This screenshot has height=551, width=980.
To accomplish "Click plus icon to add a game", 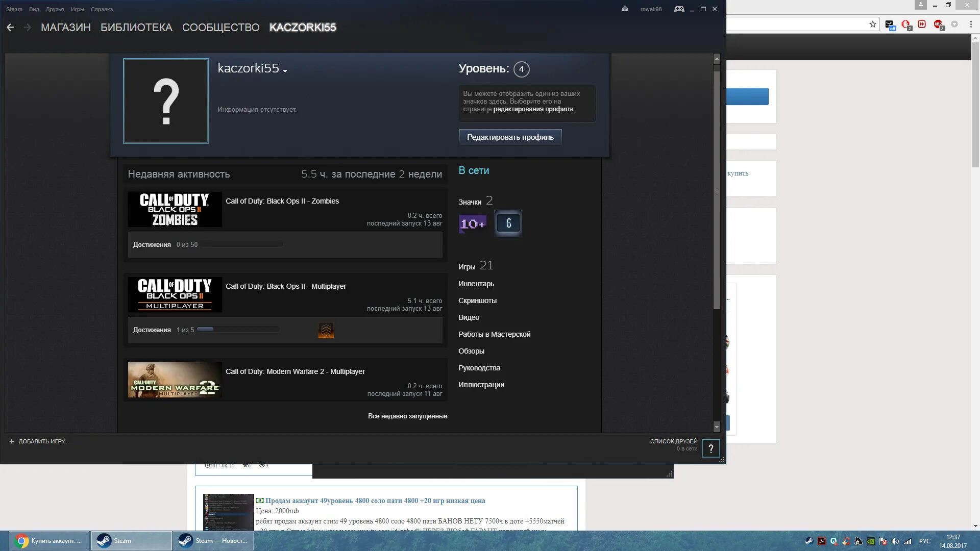I will 11,441.
